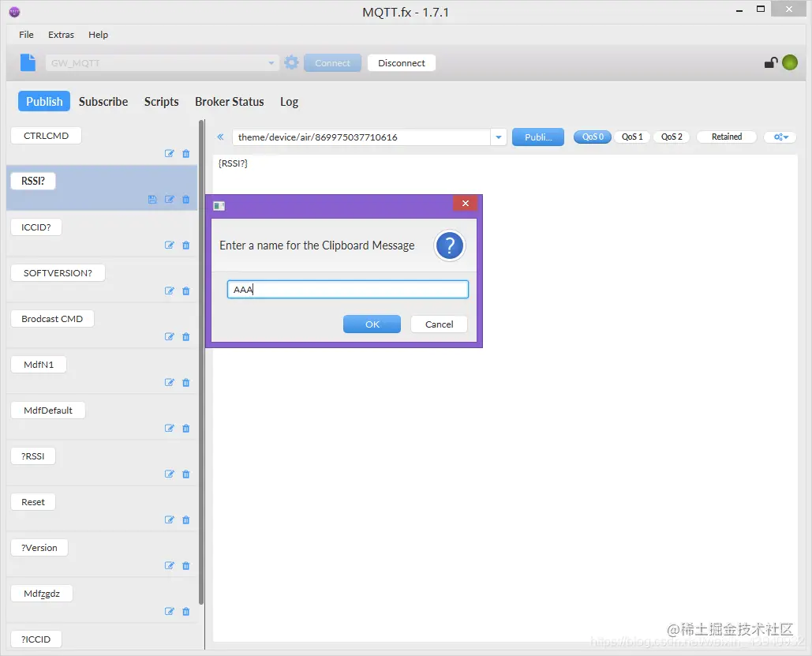Image resolution: width=812 pixels, height=656 pixels.
Task: Confirm the clipboard name with OK
Action: [372, 324]
